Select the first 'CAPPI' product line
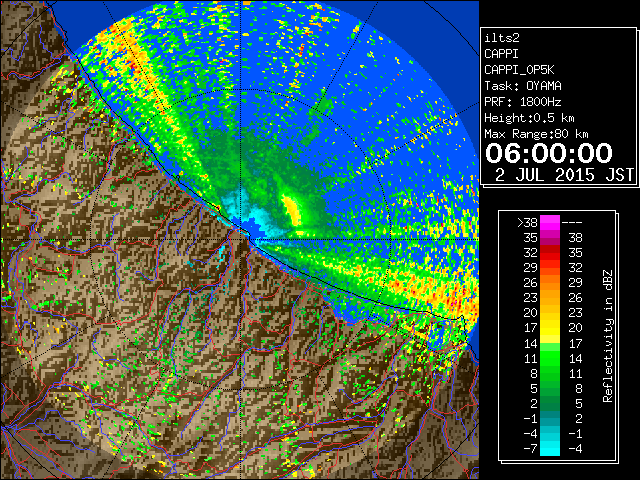This screenshot has height=480, width=640. [501, 54]
